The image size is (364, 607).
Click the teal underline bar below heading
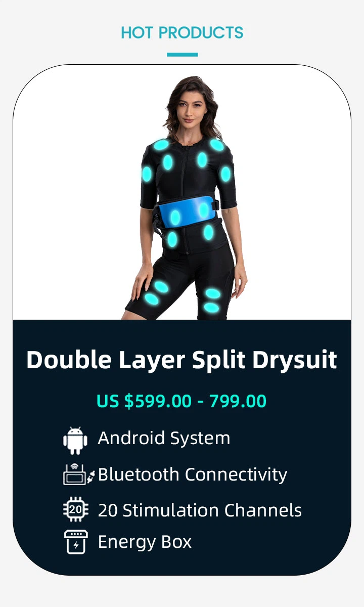(182, 55)
